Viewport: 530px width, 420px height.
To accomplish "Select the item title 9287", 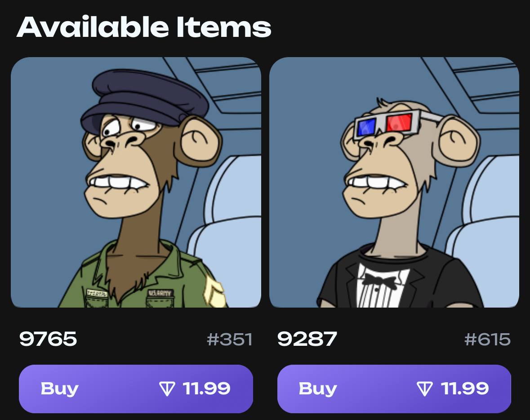I will (307, 339).
